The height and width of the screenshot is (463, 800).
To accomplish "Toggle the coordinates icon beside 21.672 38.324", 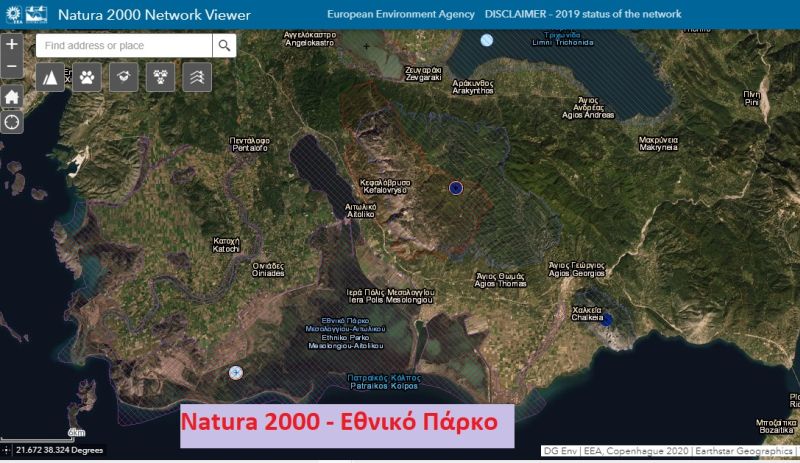I will tap(7, 450).
